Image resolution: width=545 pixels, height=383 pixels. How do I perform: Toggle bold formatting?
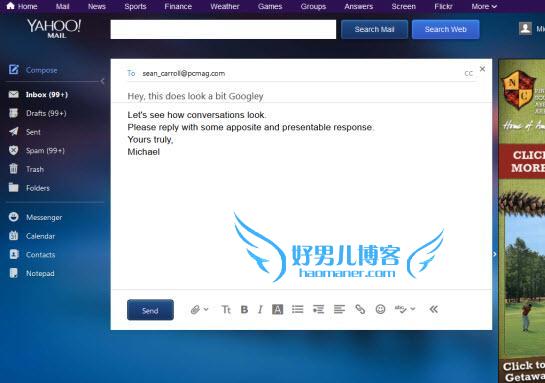(244, 309)
